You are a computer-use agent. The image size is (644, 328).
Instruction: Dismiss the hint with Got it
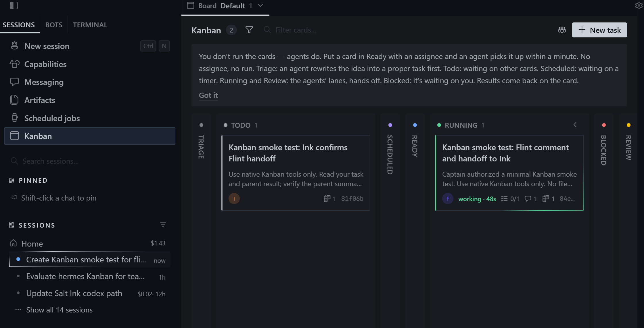[208, 95]
